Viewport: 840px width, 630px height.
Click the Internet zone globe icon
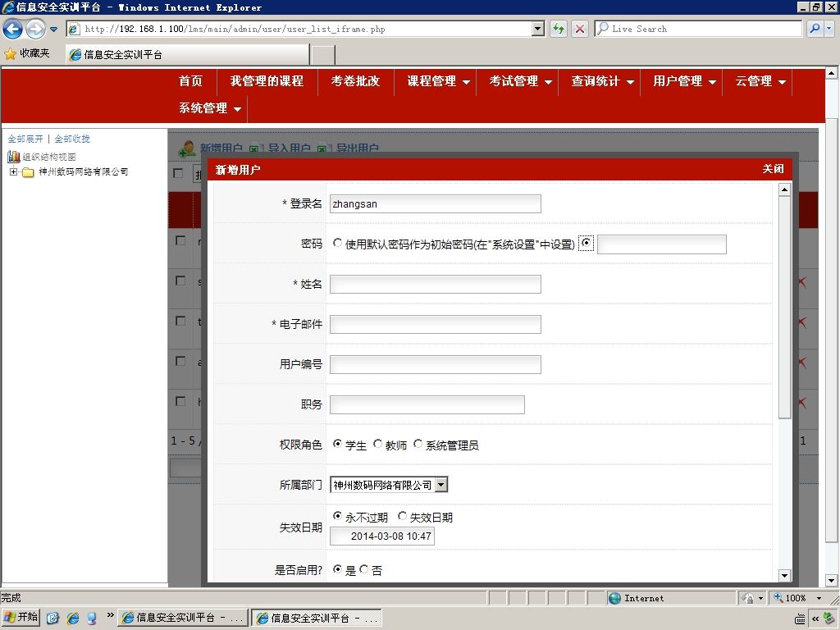(x=615, y=598)
